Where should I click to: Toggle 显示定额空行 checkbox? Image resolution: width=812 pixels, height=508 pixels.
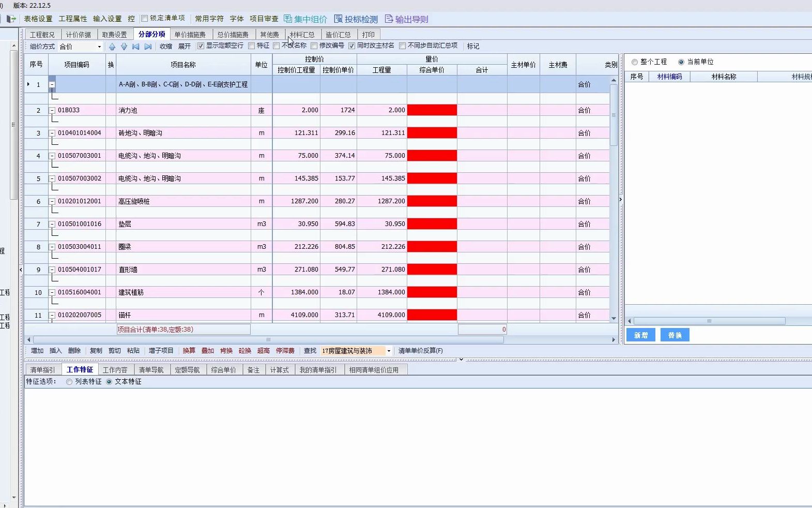[201, 46]
